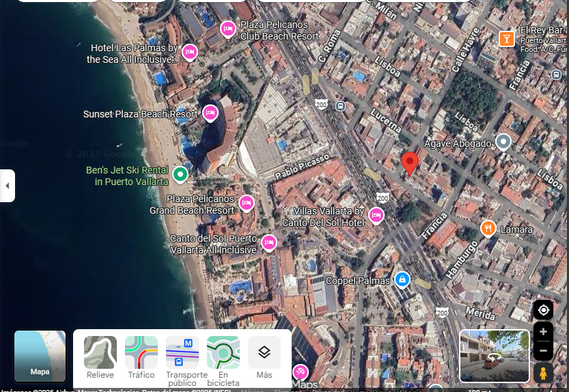Click the Sunset Plaza Beach Resort label
This screenshot has height=392, width=569.
click(x=141, y=114)
